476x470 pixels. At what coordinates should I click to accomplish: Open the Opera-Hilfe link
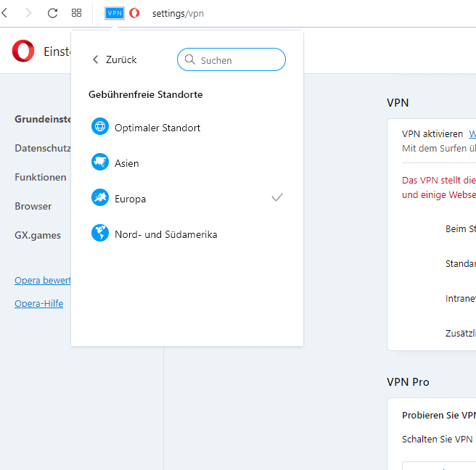tap(39, 304)
